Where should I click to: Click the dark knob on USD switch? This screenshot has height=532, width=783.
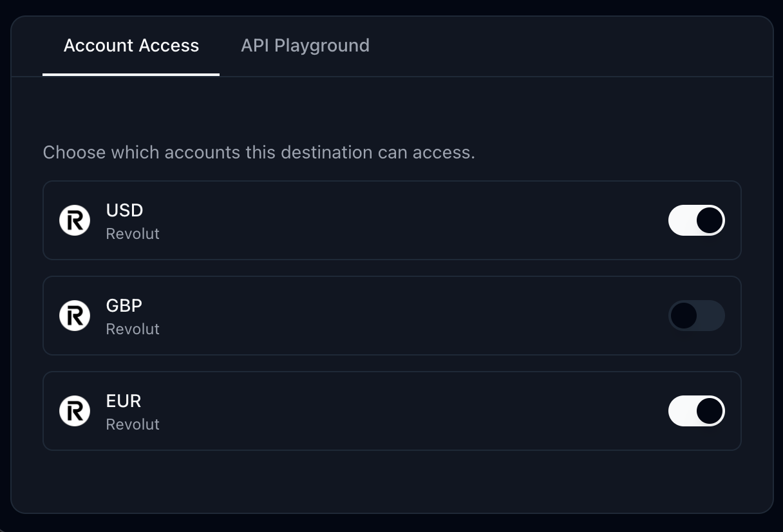(710, 220)
